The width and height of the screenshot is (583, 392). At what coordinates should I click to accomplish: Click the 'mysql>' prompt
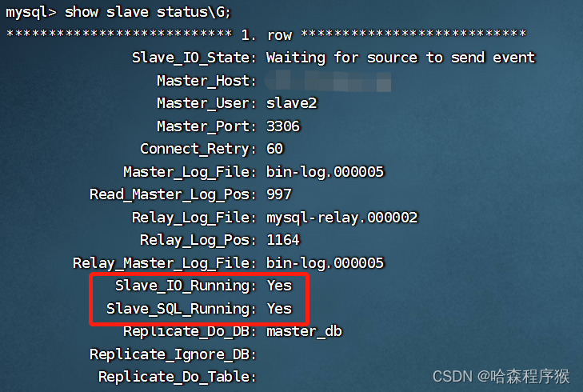pyautogui.click(x=31, y=13)
